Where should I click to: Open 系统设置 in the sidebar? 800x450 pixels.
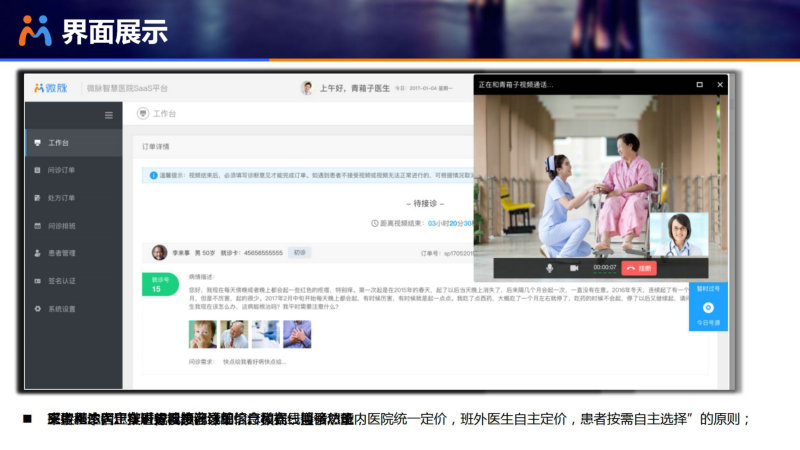point(73,309)
